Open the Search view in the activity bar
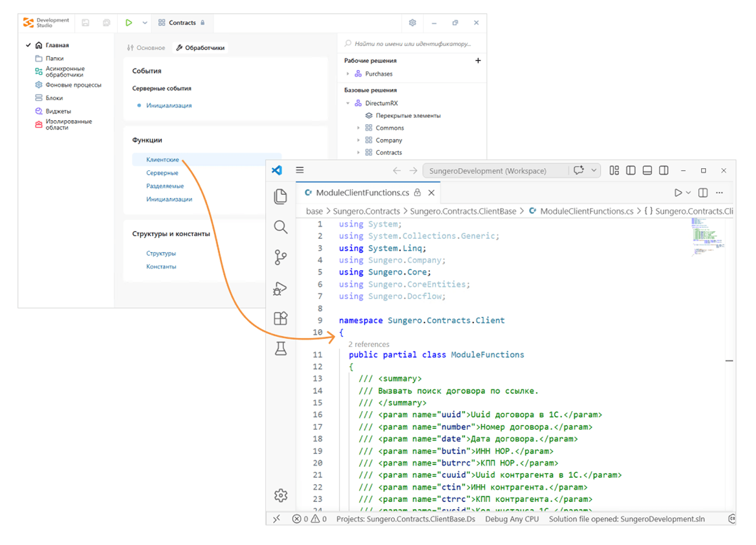This screenshot has width=756, height=545. click(281, 227)
